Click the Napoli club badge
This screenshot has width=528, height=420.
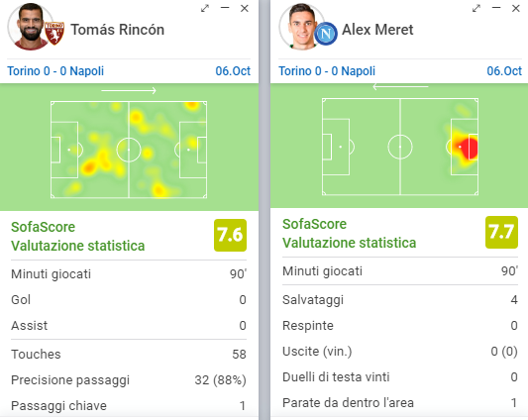326,34
